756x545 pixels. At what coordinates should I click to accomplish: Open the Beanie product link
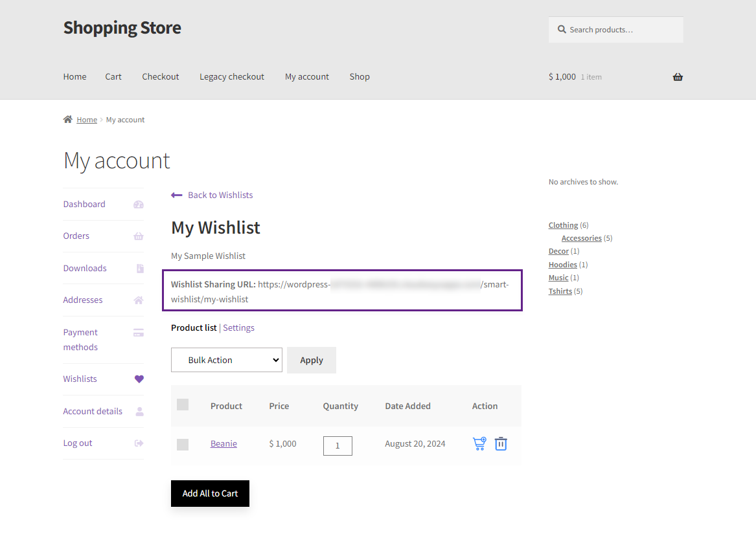click(223, 444)
